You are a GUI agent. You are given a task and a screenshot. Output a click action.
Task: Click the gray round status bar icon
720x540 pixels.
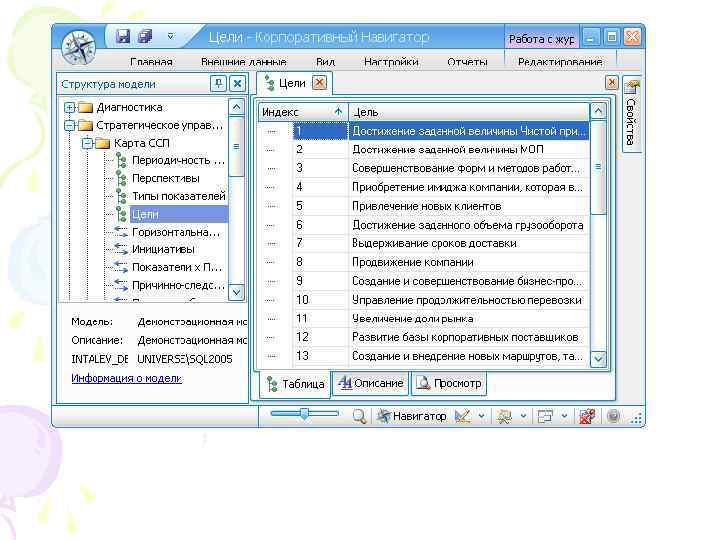[x=613, y=416]
